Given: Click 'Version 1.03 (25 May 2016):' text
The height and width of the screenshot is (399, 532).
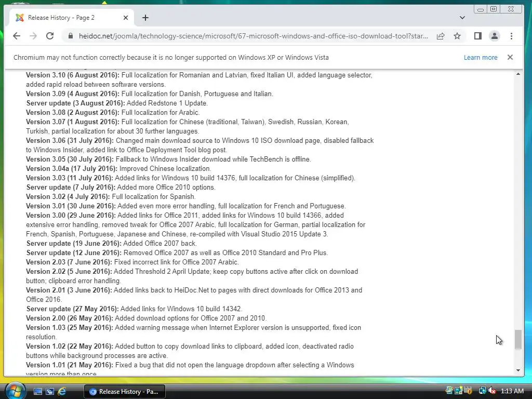Looking at the screenshot, I should 70,328.
